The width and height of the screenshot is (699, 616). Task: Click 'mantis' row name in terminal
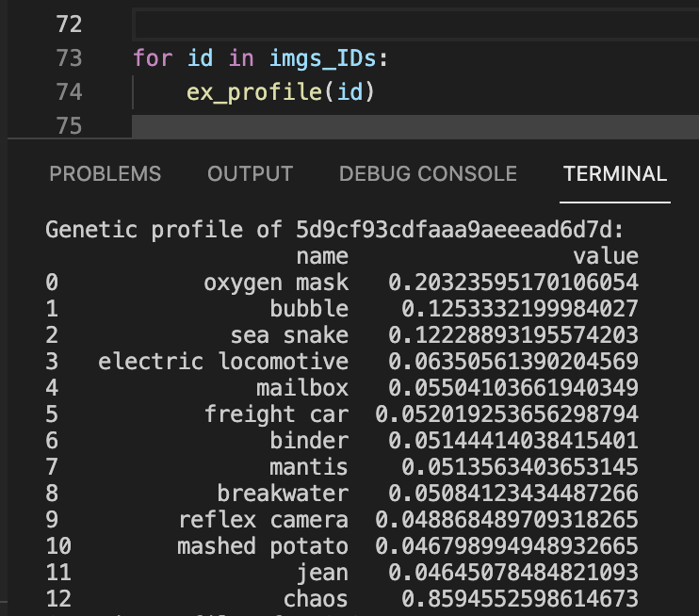pos(309,467)
